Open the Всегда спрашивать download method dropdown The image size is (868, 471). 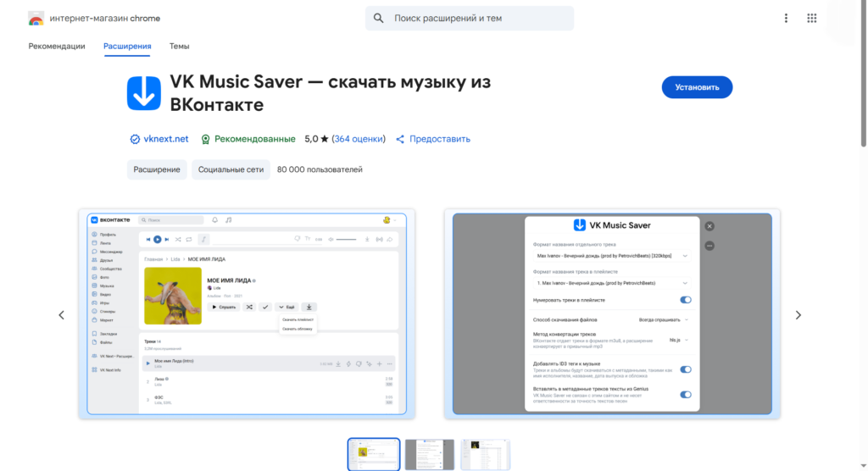663,320
